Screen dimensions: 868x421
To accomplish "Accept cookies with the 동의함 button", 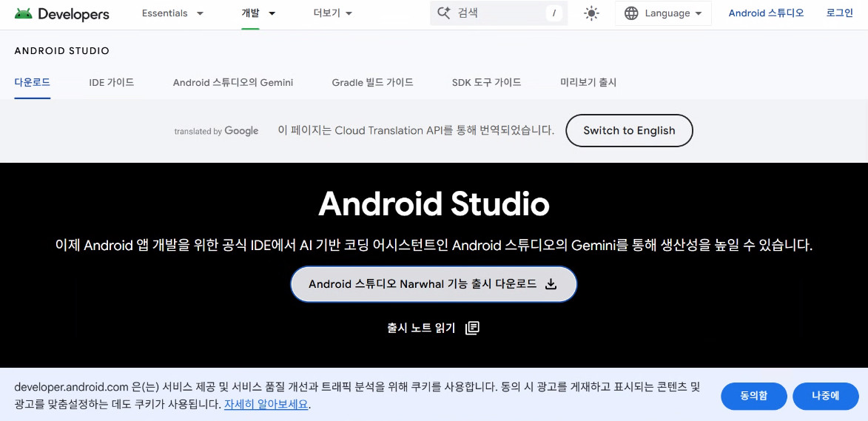I will (754, 396).
